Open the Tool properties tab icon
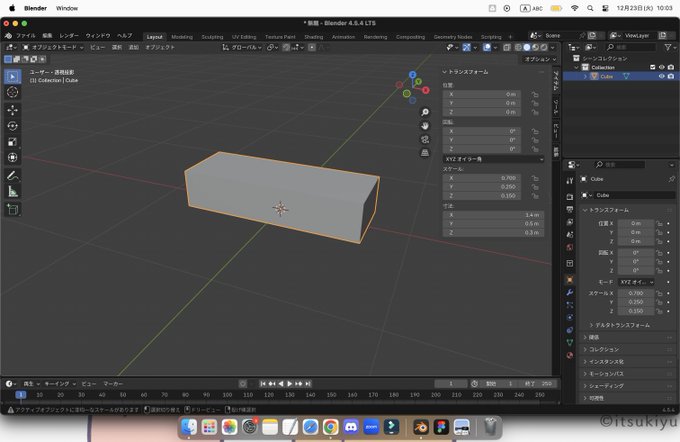Screen dimensions: 680x442 pos(570,180)
